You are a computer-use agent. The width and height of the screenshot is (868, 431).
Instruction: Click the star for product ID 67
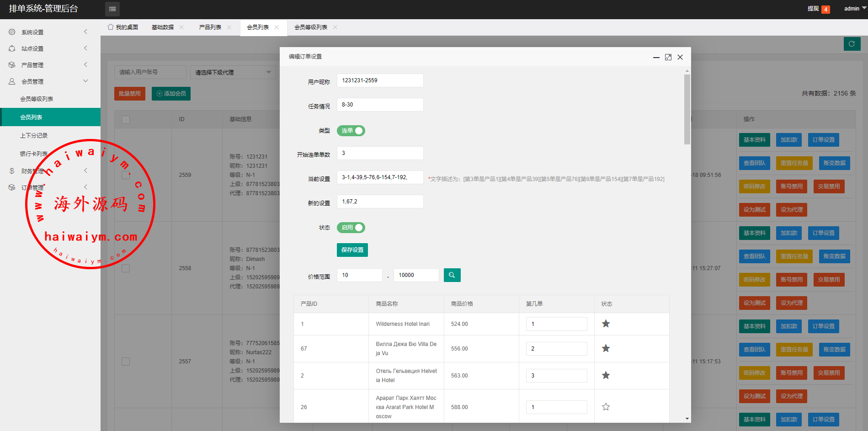[606, 349]
